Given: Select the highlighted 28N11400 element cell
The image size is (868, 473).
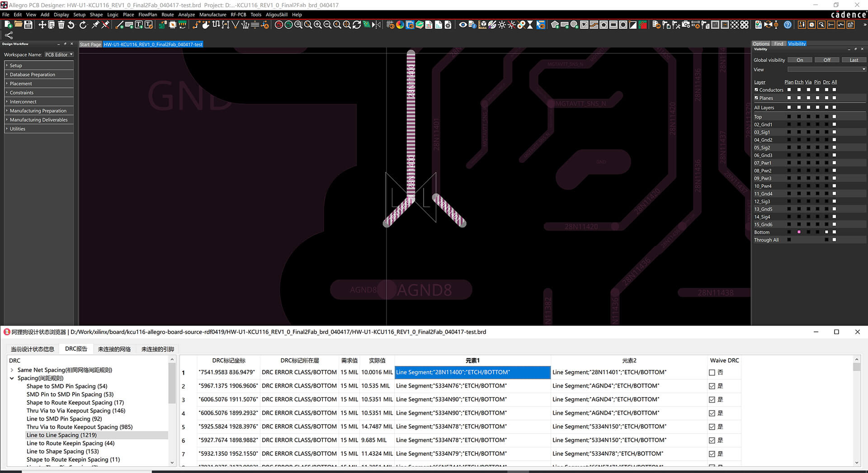Looking at the screenshot, I should point(472,373).
